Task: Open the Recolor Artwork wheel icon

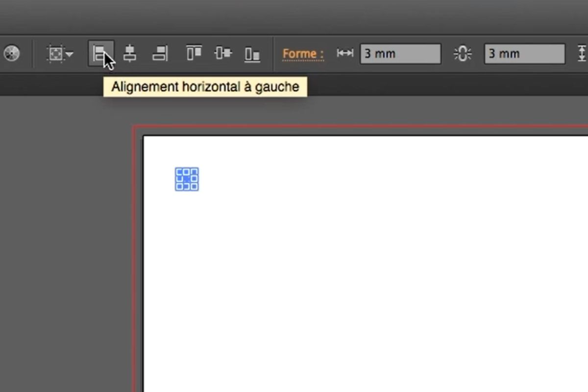Action: [x=12, y=53]
